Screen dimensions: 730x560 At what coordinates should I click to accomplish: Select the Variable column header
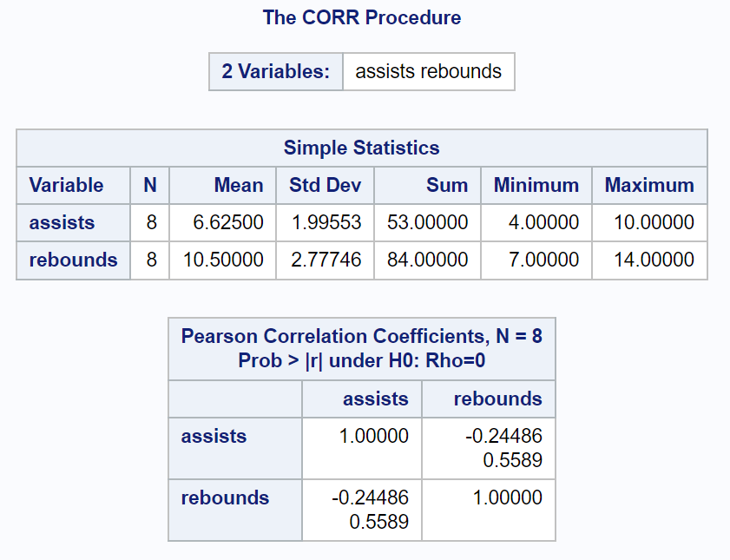73,185
